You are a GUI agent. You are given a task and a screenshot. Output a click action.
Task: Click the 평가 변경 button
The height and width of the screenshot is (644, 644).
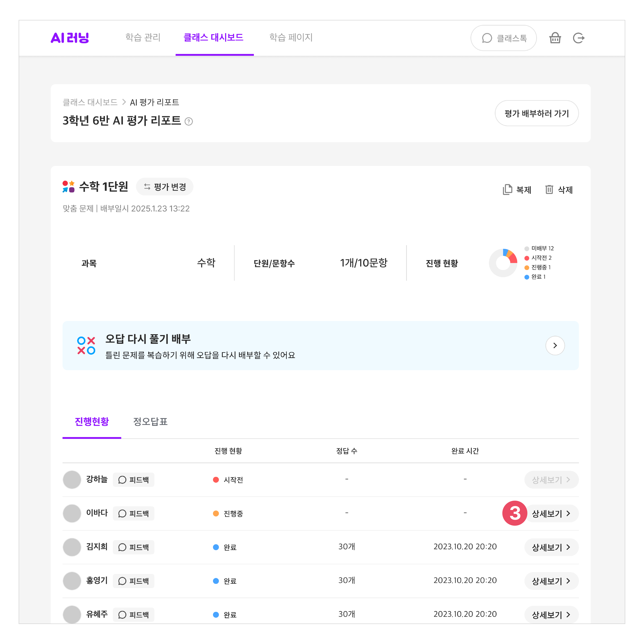click(x=165, y=187)
